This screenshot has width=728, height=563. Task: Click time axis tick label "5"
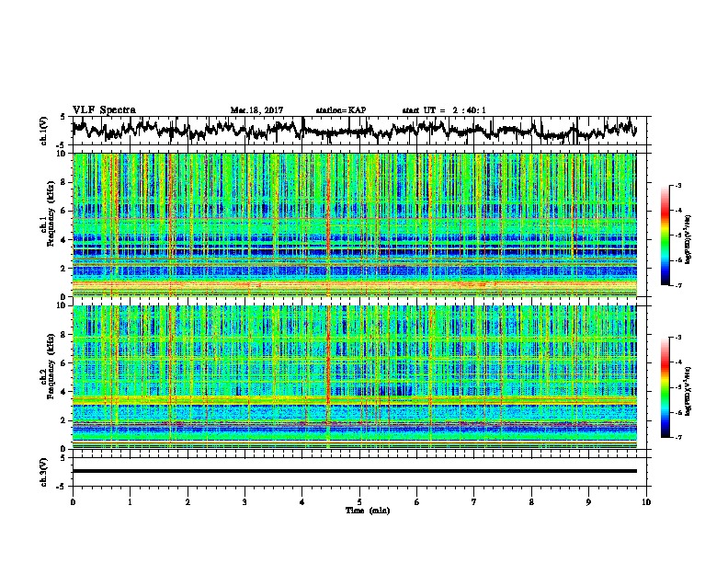point(359,502)
